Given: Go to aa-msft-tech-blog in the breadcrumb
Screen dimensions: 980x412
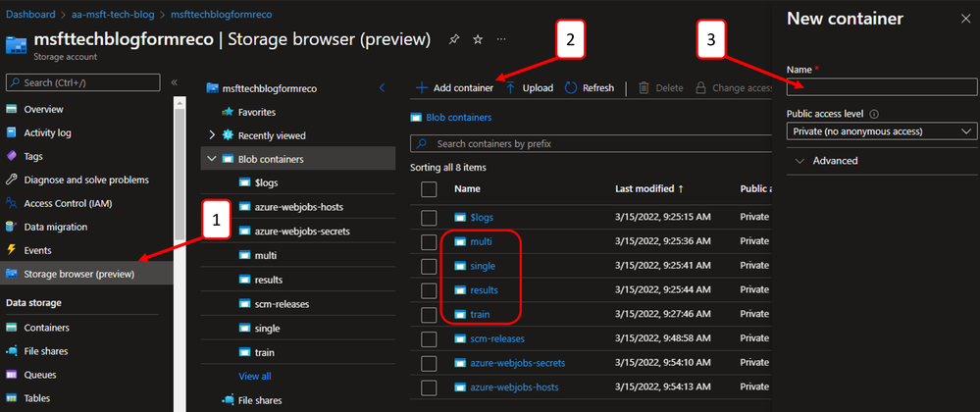Looking at the screenshot, I should pos(115,14).
